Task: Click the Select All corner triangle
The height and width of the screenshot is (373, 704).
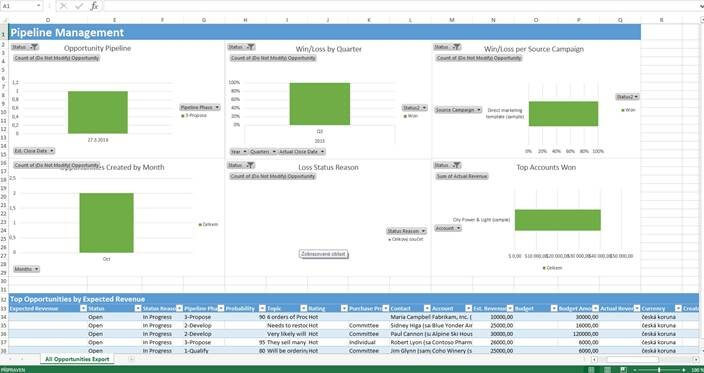Action: coord(4,20)
